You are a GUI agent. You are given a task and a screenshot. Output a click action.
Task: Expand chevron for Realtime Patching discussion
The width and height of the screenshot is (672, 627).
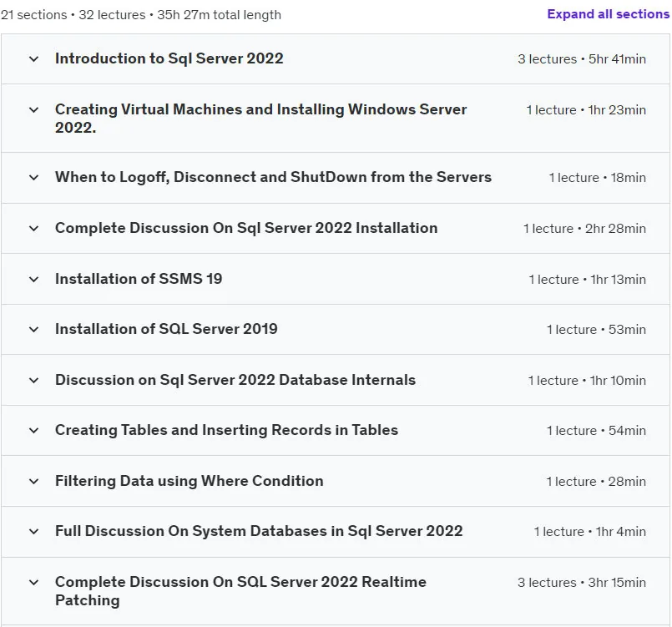point(34,583)
